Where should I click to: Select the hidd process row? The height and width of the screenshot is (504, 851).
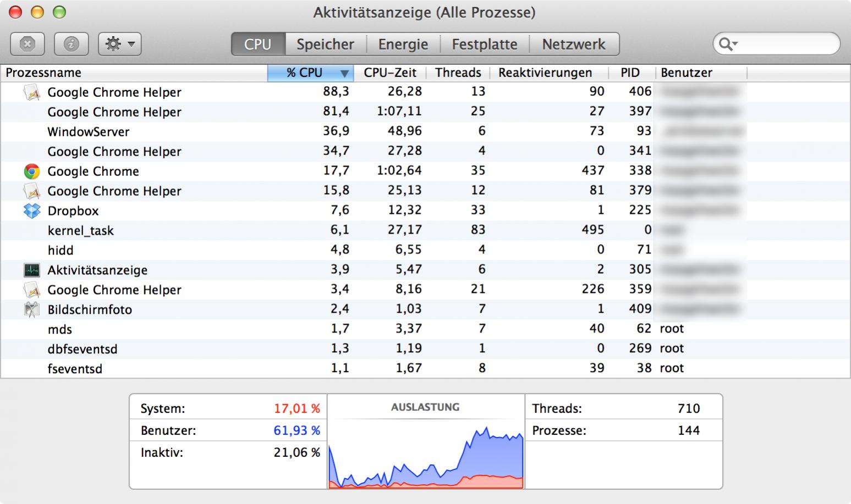(x=425, y=251)
